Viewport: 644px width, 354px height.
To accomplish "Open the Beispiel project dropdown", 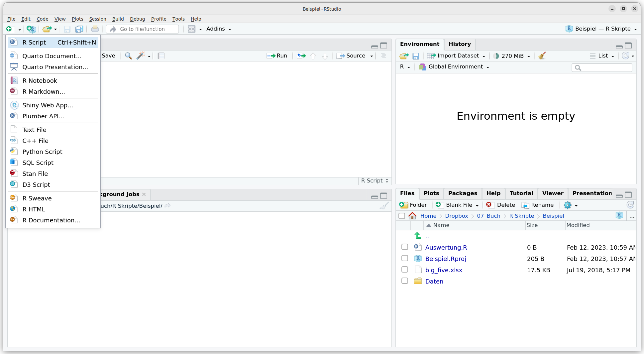I will click(601, 29).
